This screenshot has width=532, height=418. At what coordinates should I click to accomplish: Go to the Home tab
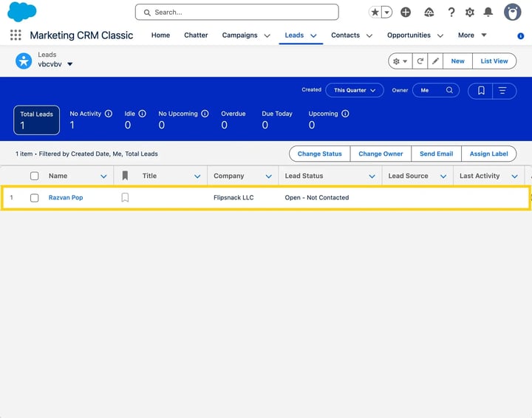pyautogui.click(x=160, y=35)
